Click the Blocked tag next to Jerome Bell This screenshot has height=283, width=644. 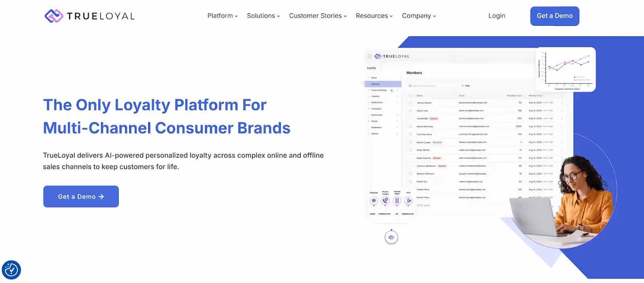tap(433, 119)
